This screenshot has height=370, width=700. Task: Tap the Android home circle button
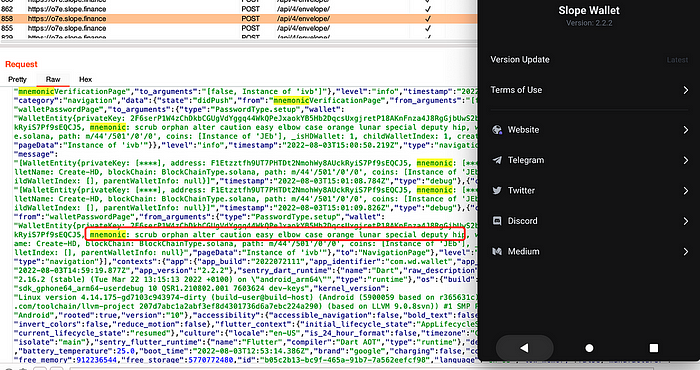click(x=589, y=348)
